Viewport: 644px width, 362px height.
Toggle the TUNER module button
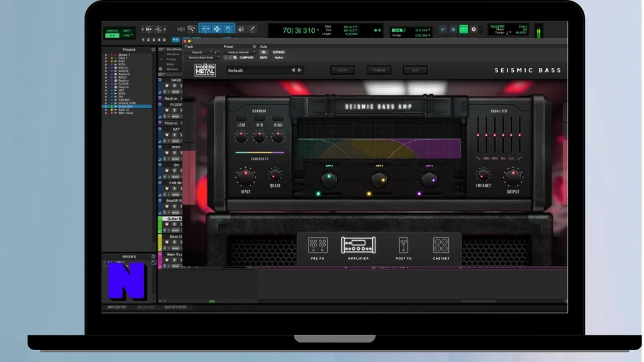pyautogui.click(x=379, y=70)
